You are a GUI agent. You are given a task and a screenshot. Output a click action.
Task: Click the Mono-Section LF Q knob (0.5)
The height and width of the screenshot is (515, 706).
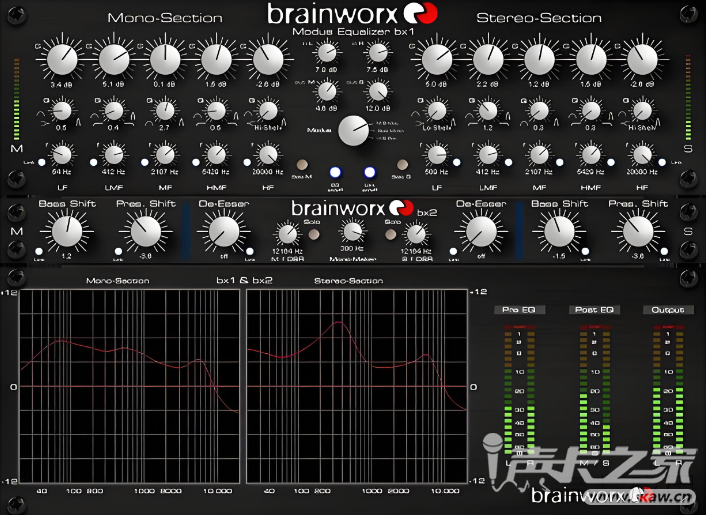(x=62, y=111)
